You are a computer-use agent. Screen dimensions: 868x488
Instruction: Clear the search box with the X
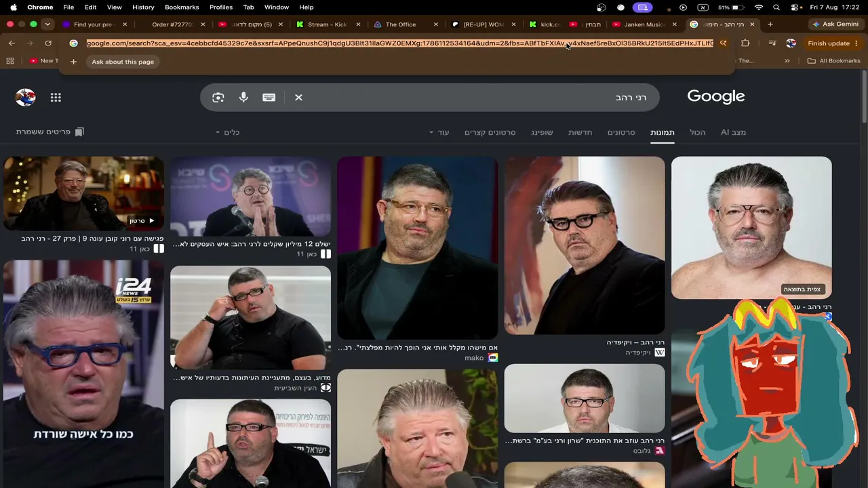coord(298,98)
